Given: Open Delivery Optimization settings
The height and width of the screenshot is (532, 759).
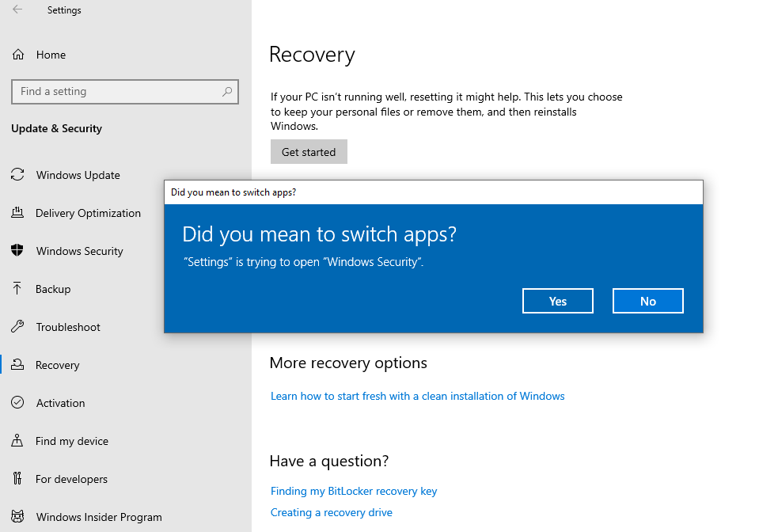Looking at the screenshot, I should (17, 213).
